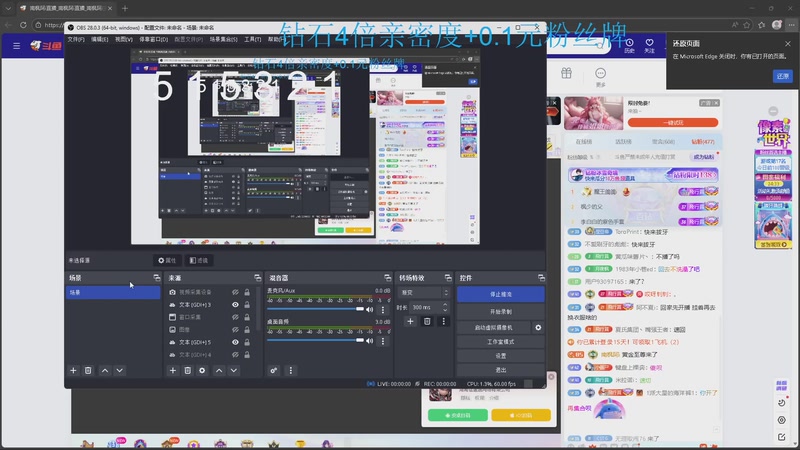Select the 场景 item in the scenes list
This screenshot has height=450, width=800.
click(x=113, y=292)
